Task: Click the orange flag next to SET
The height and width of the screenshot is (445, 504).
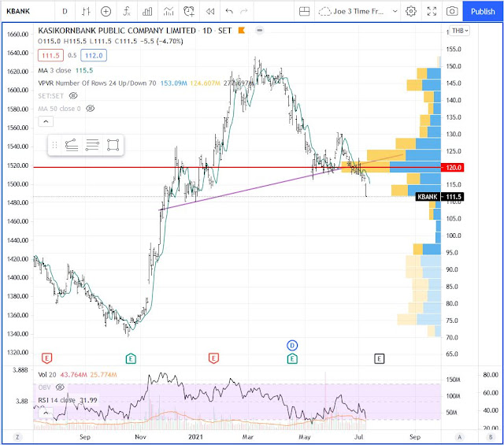Action: 241,31
